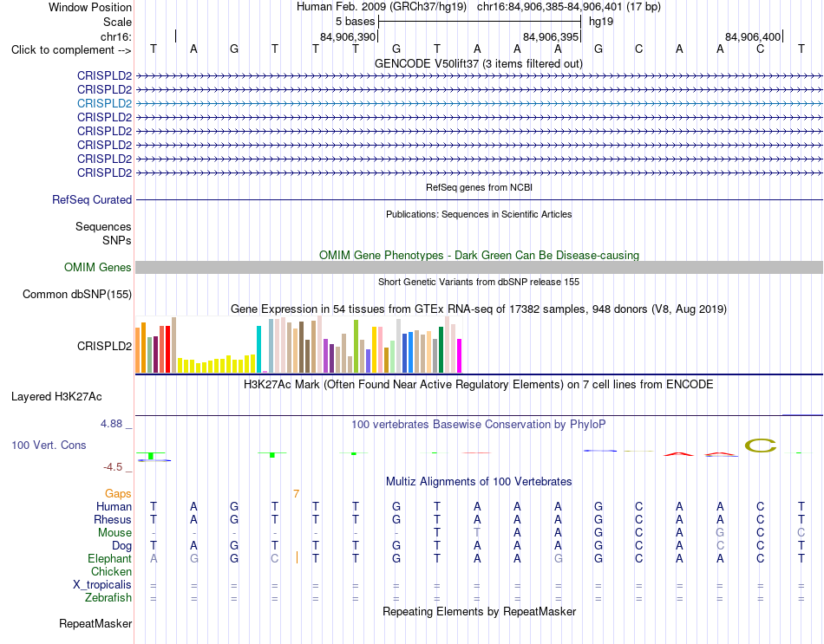
Task: Select the Elephant species label
Action: coord(109,559)
